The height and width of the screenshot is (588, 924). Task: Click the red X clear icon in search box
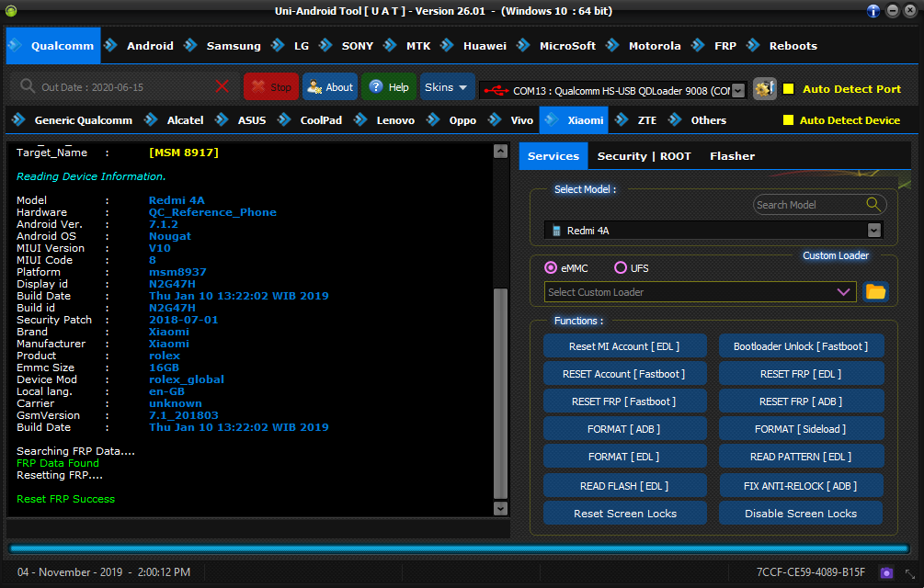[x=222, y=86]
